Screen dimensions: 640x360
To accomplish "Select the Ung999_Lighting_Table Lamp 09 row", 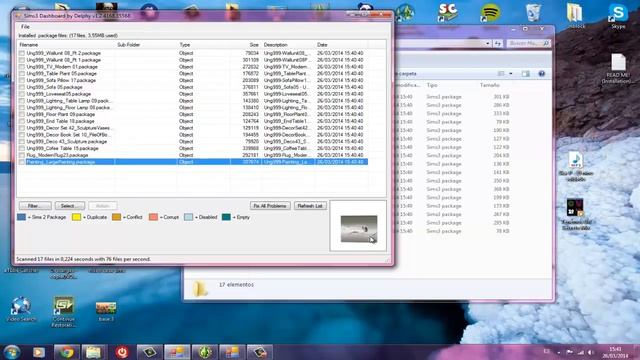I will [x=193, y=101].
